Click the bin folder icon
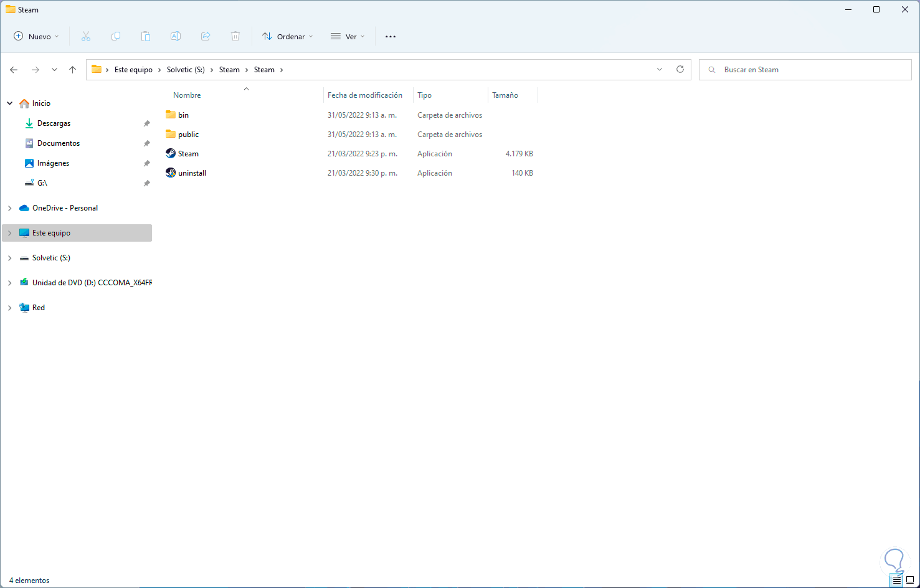Viewport: 920px width, 588px height. tap(171, 115)
